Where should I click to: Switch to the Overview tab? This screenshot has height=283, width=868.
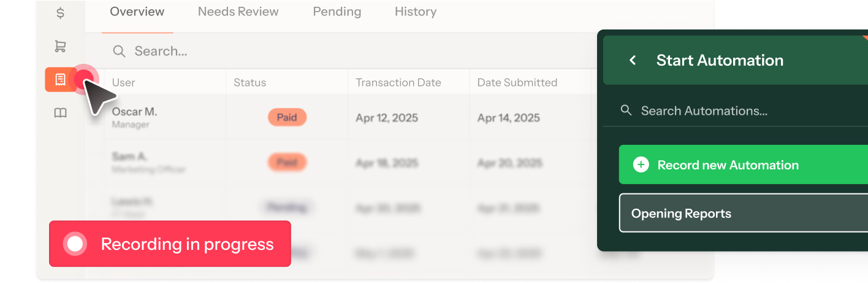tap(137, 12)
